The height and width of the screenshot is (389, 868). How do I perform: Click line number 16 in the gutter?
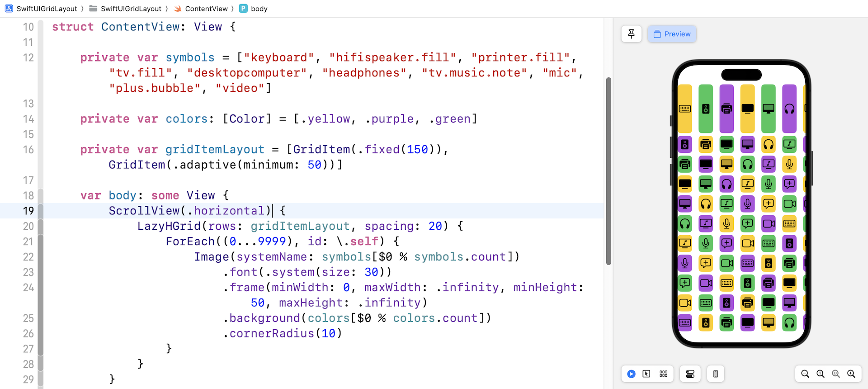pyautogui.click(x=28, y=149)
